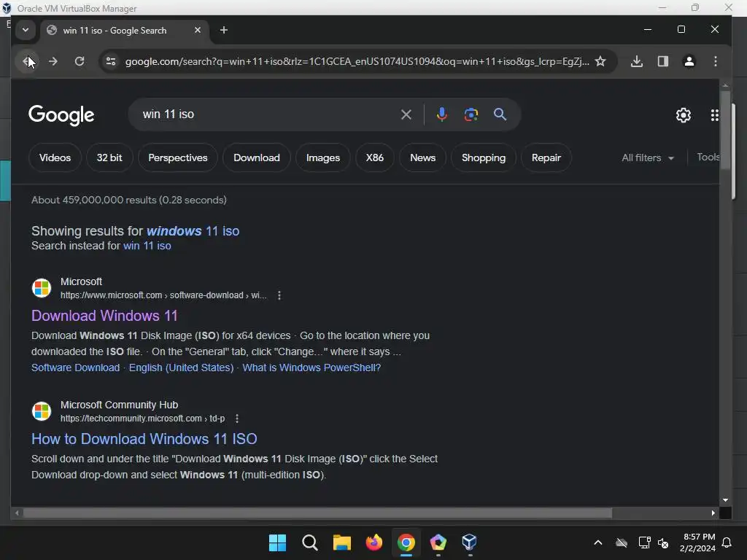Filter results by Repair
Image resolution: width=747 pixels, height=560 pixels.
[546, 157]
